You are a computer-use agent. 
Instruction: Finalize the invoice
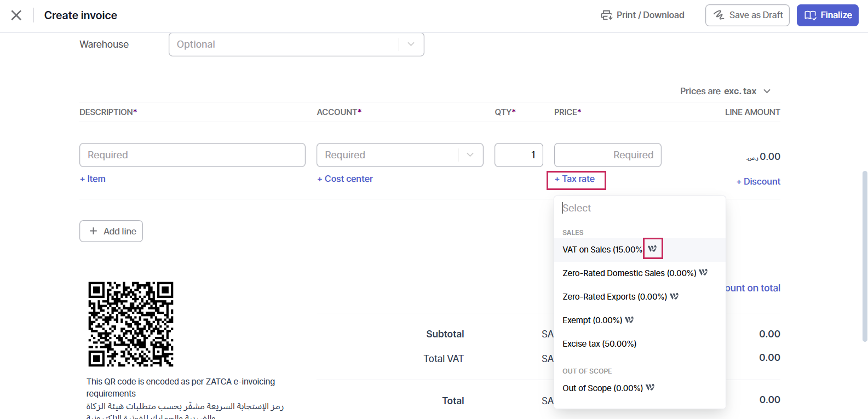point(827,15)
